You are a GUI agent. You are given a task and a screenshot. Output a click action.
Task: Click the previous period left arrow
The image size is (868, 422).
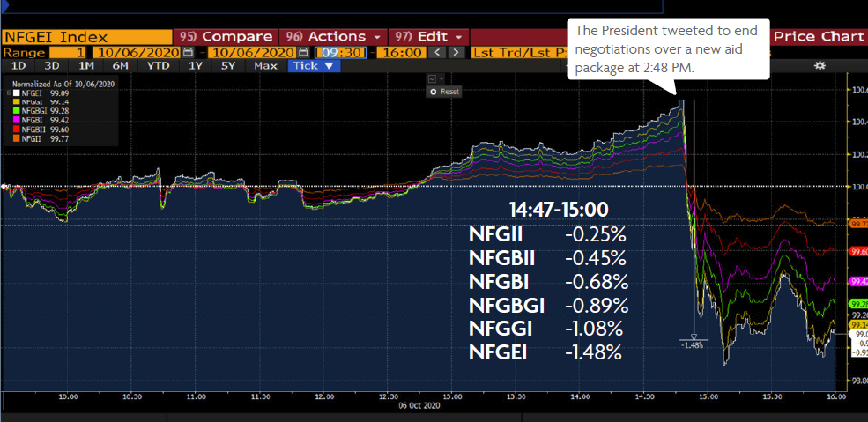(438, 52)
